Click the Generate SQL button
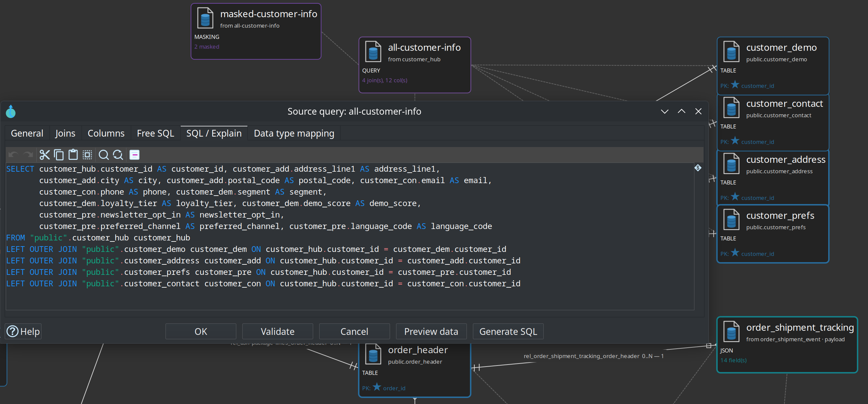Screen dimensions: 868x404 coord(508,331)
